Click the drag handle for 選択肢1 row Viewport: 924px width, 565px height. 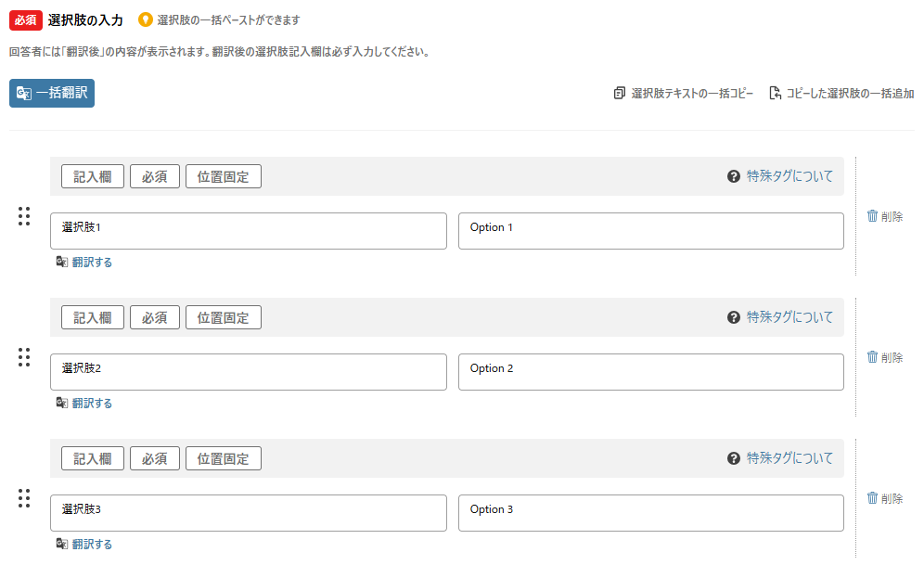(x=24, y=216)
